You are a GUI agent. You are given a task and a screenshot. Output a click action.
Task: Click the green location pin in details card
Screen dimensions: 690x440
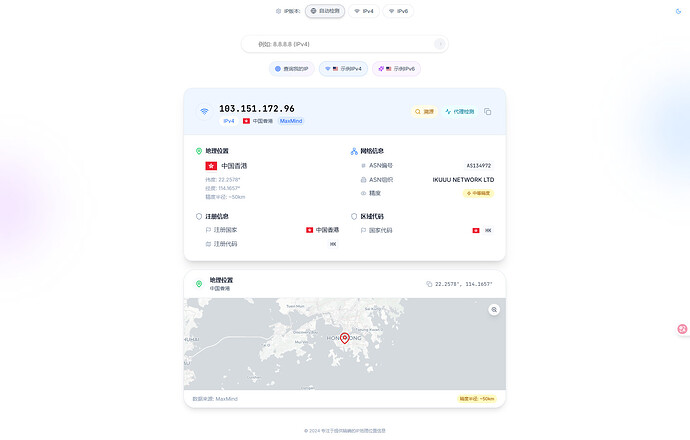pyautogui.click(x=199, y=151)
